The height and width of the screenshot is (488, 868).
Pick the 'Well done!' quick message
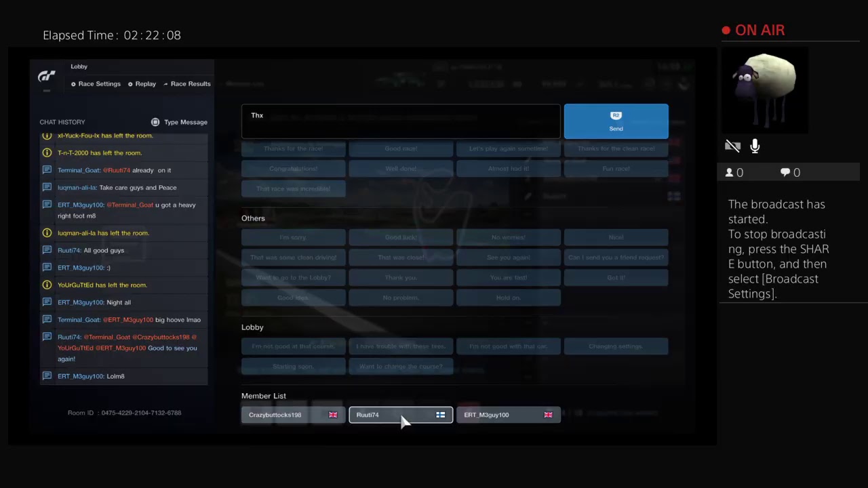[401, 169]
